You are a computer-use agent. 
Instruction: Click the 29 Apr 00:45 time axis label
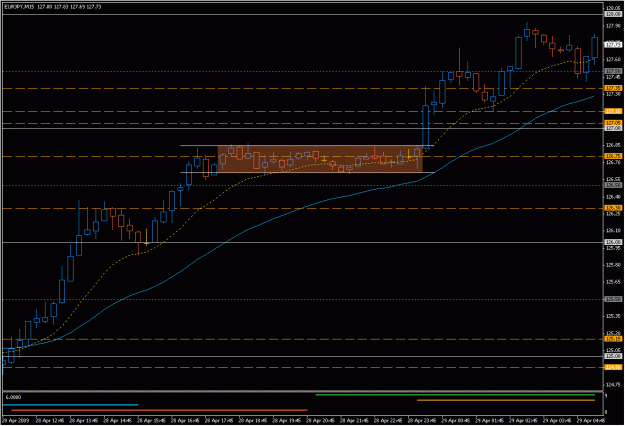456,420
